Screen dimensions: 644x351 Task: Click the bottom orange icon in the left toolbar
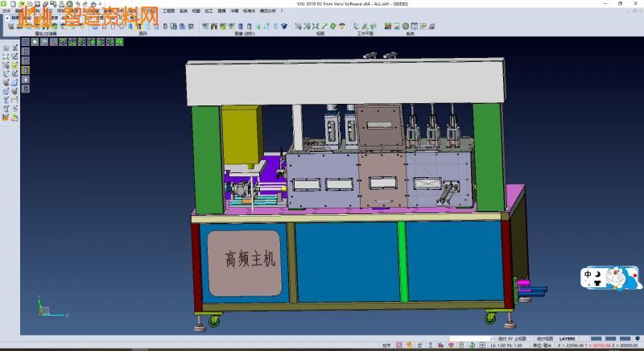6,118
